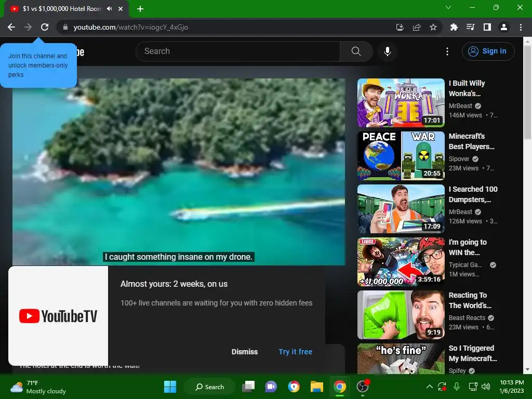Click the page vertical scrollbar
The height and width of the screenshot is (399, 532).
527,92
